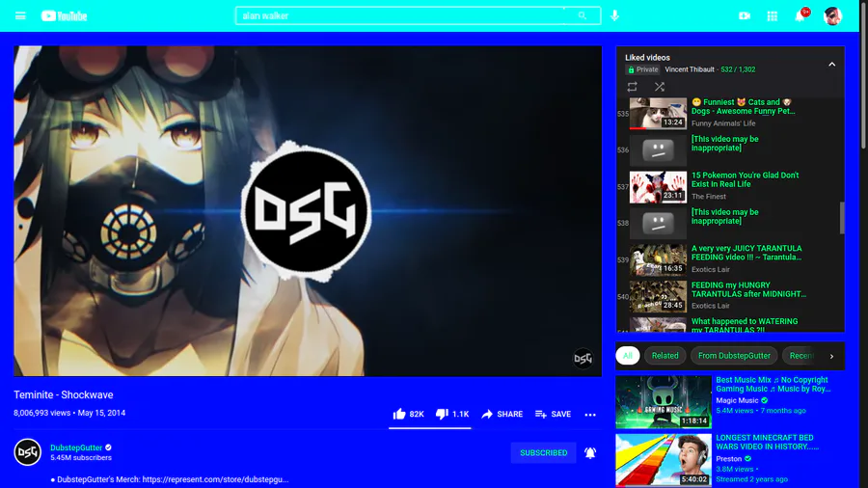Click the Private playlist badge
The image size is (868, 488).
(642, 69)
